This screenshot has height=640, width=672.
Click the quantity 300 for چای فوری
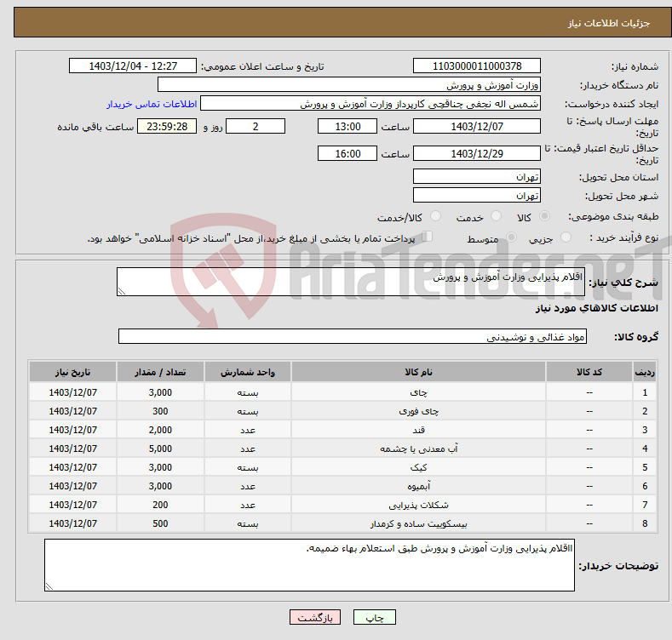pos(160,411)
